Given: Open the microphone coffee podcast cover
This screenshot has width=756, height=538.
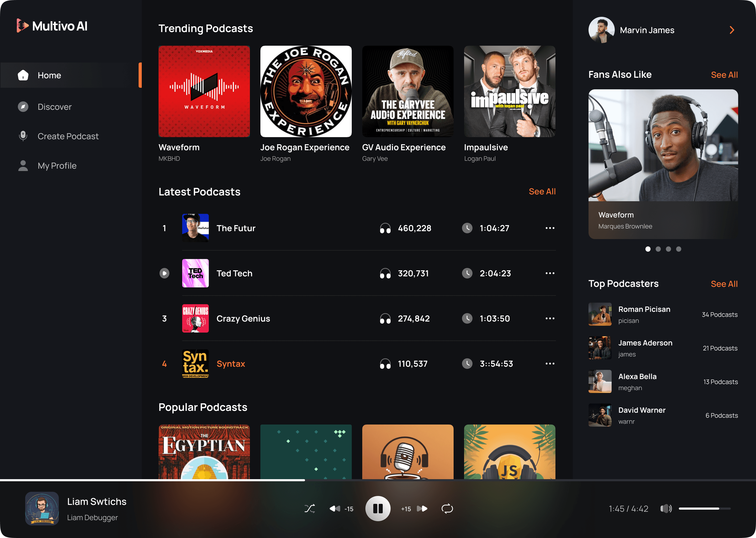Looking at the screenshot, I should tap(408, 452).
